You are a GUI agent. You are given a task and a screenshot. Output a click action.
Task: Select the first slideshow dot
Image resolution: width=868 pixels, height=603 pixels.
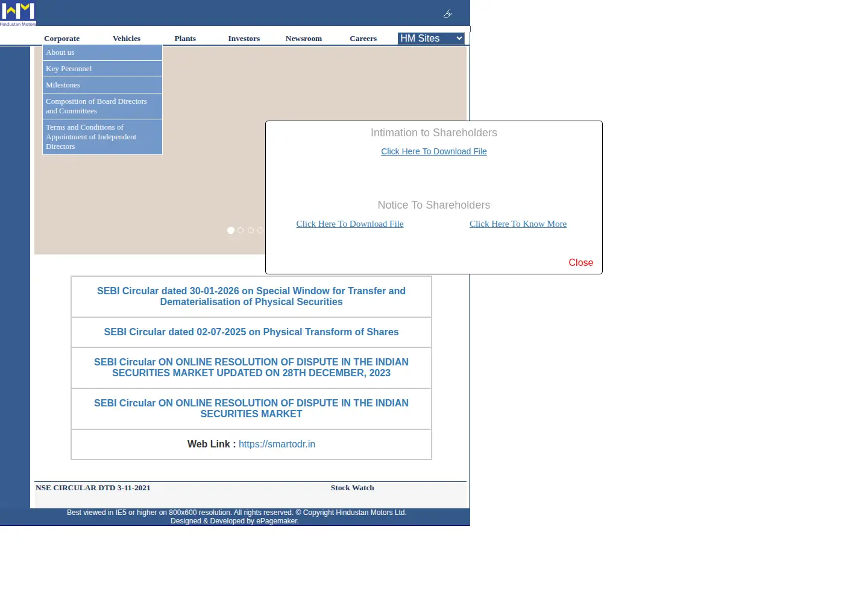tap(231, 230)
